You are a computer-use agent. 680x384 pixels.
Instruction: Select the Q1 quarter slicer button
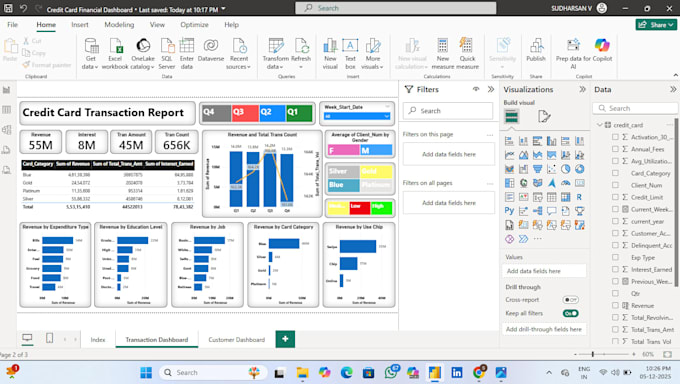[299, 113]
